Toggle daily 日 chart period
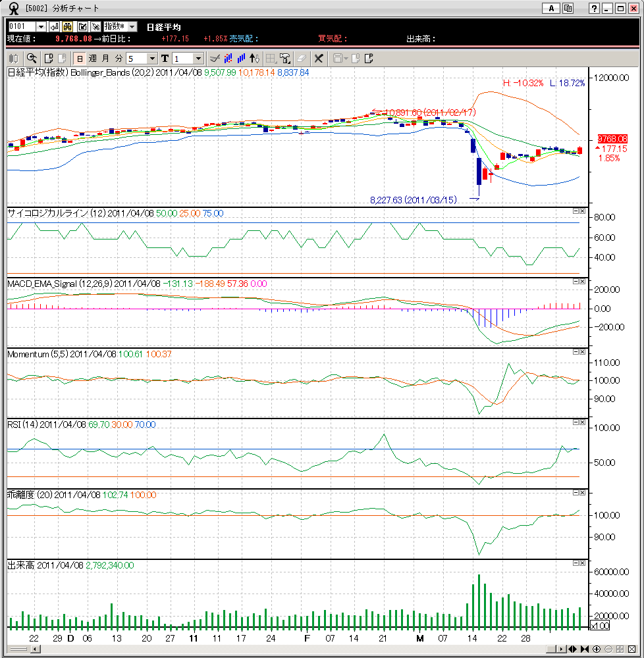 point(79,58)
